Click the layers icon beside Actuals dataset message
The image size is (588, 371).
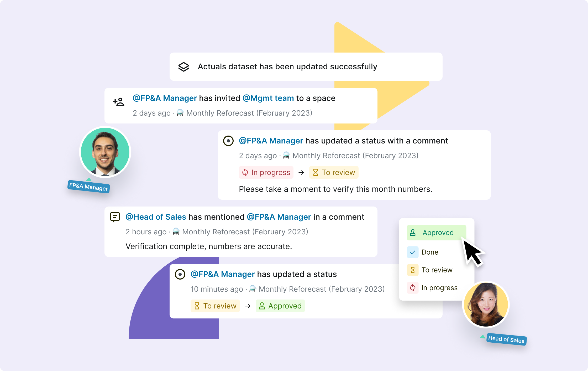click(x=183, y=67)
